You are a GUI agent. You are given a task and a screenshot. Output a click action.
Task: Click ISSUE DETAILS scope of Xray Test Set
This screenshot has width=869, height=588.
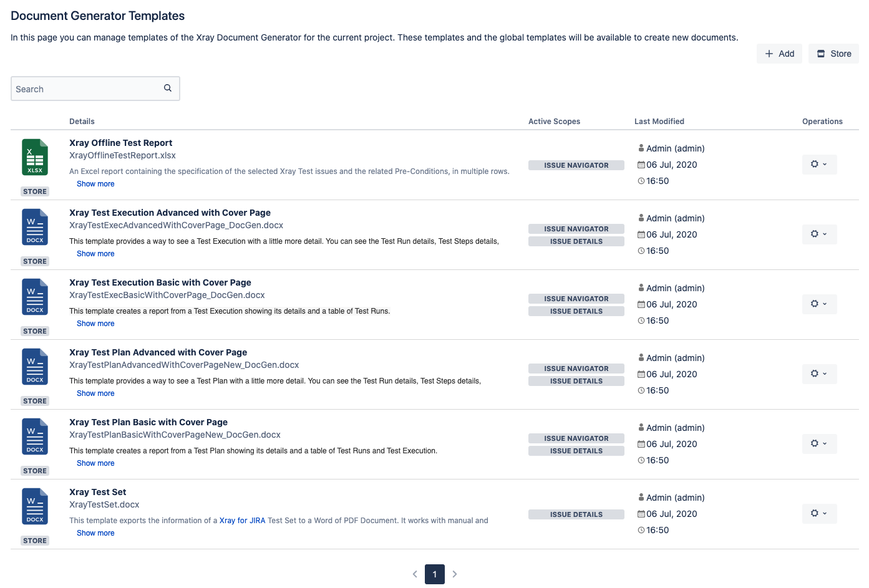point(576,514)
